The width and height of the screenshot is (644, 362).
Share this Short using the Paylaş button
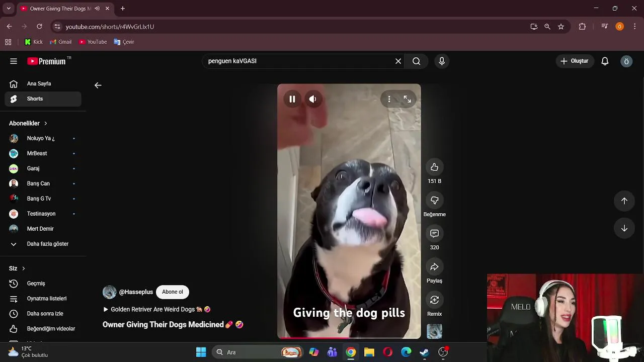click(434, 266)
